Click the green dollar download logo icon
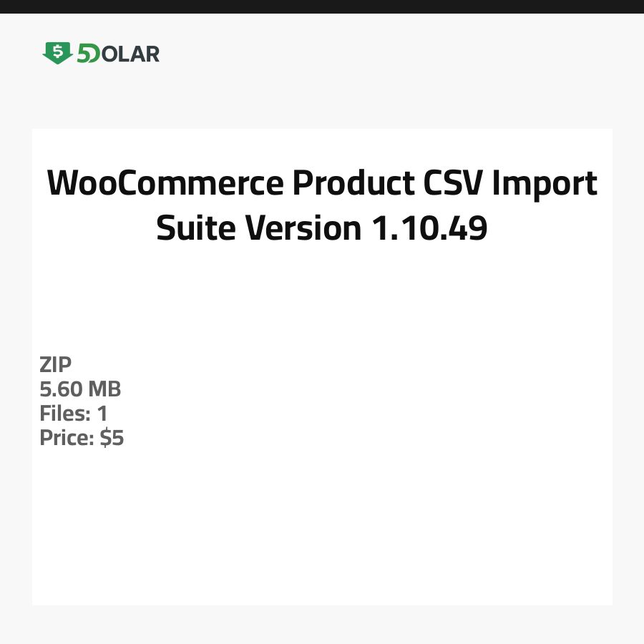 (57, 53)
